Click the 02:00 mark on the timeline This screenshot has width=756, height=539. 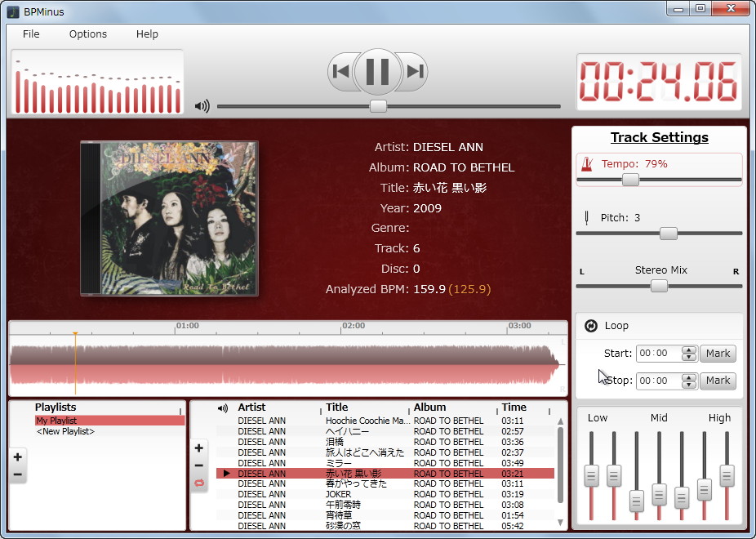click(354, 326)
